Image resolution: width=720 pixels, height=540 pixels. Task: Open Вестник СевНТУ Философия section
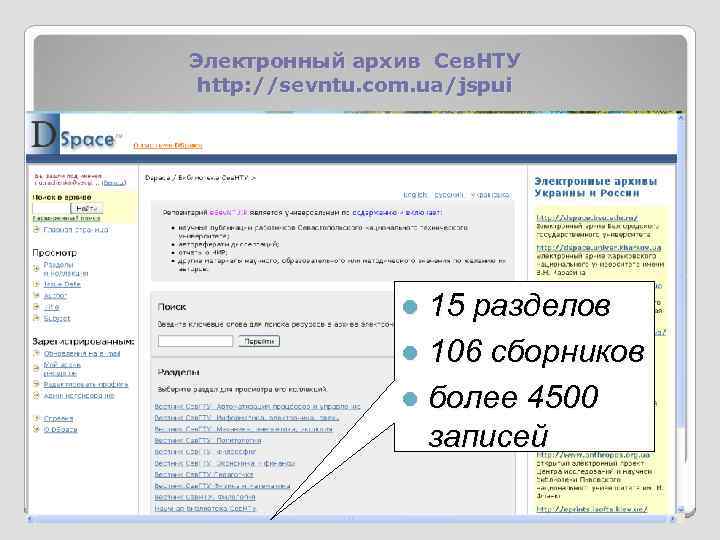(205, 452)
